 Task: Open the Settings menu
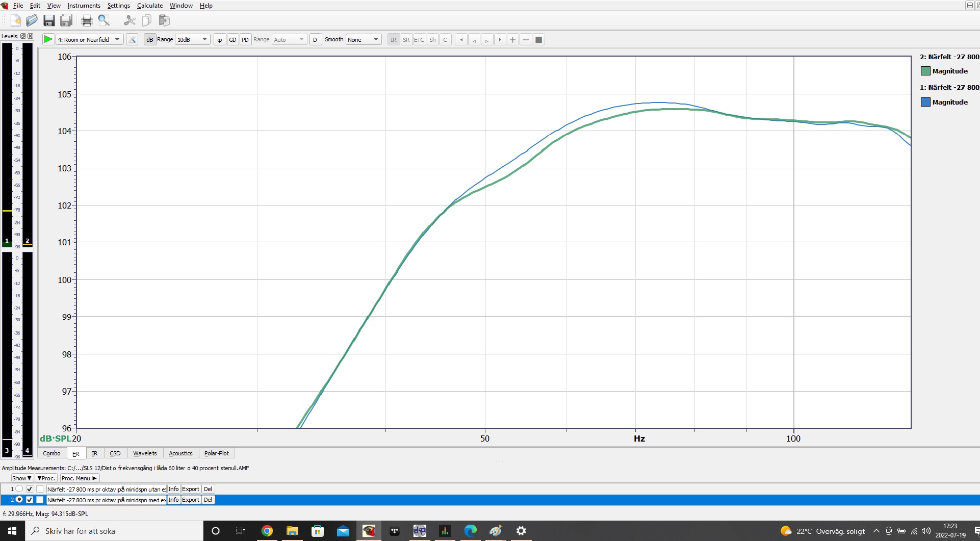click(x=119, y=6)
